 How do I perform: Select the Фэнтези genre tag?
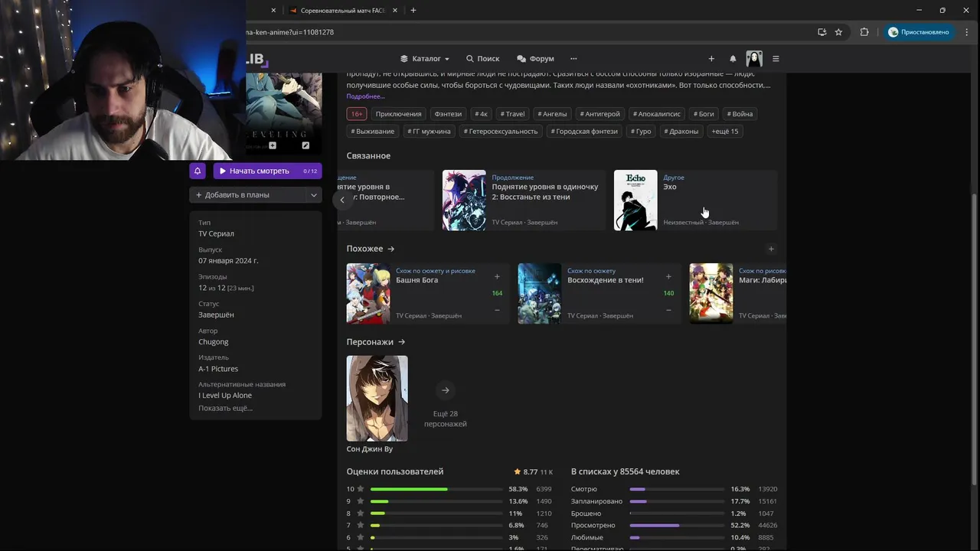(448, 114)
